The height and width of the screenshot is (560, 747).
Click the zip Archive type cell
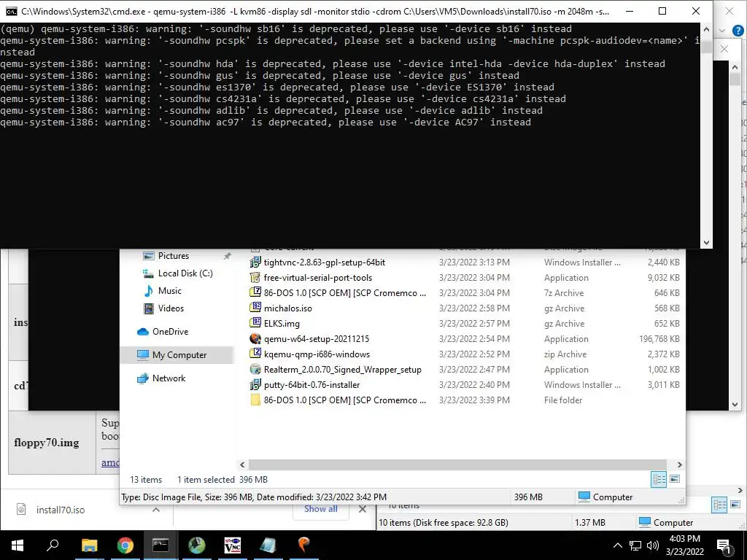coord(565,354)
